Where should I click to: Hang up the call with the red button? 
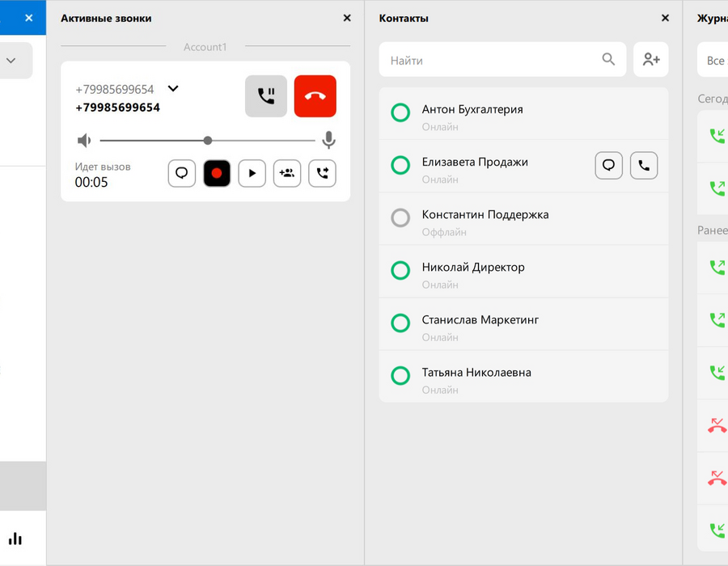(315, 96)
